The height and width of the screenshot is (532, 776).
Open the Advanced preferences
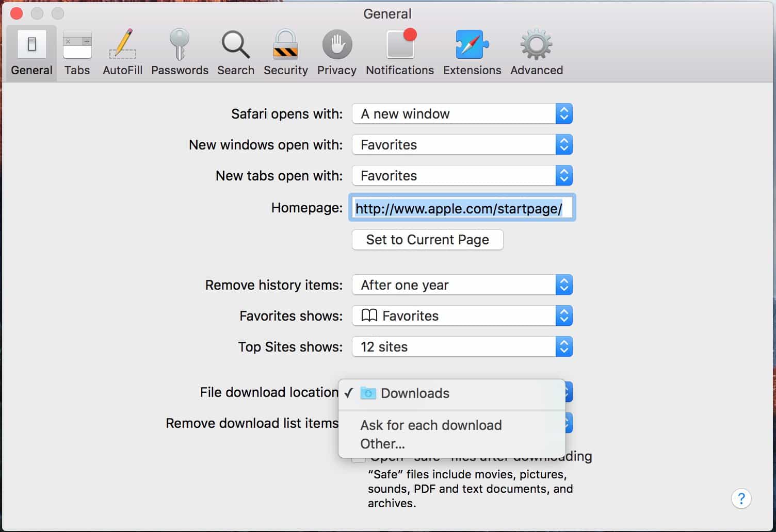coord(536,52)
